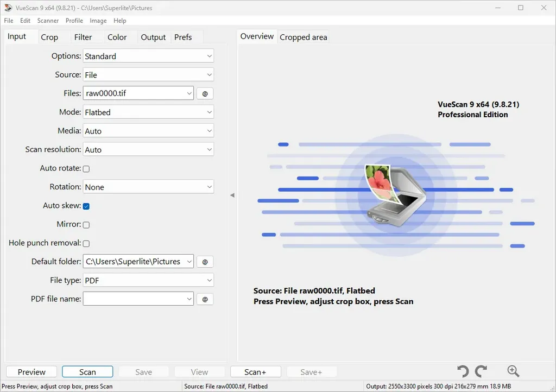This screenshot has height=392, width=556.
Task: Click the scanner illustration in Overview
Action: pos(396,195)
